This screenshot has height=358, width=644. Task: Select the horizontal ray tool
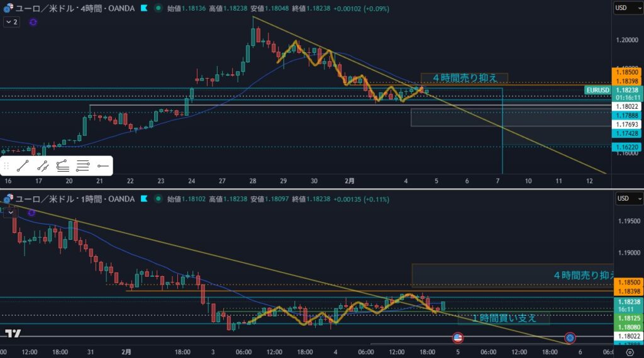[103, 166]
